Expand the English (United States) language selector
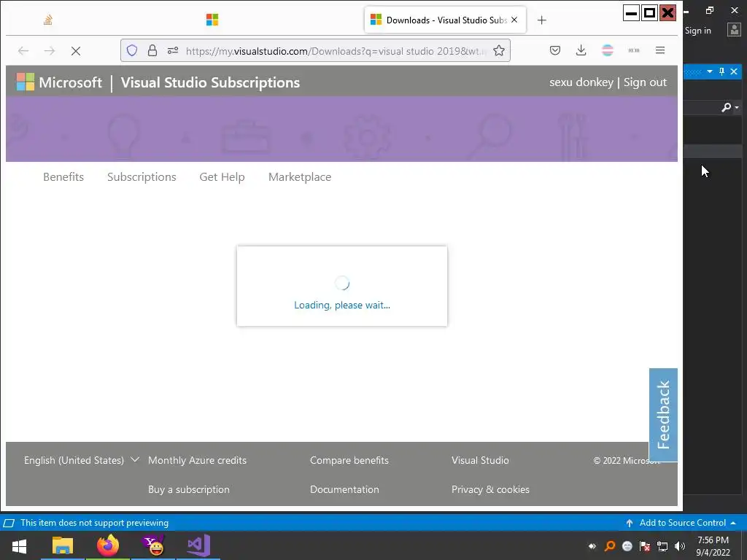The width and height of the screenshot is (747, 560). pyautogui.click(x=82, y=461)
